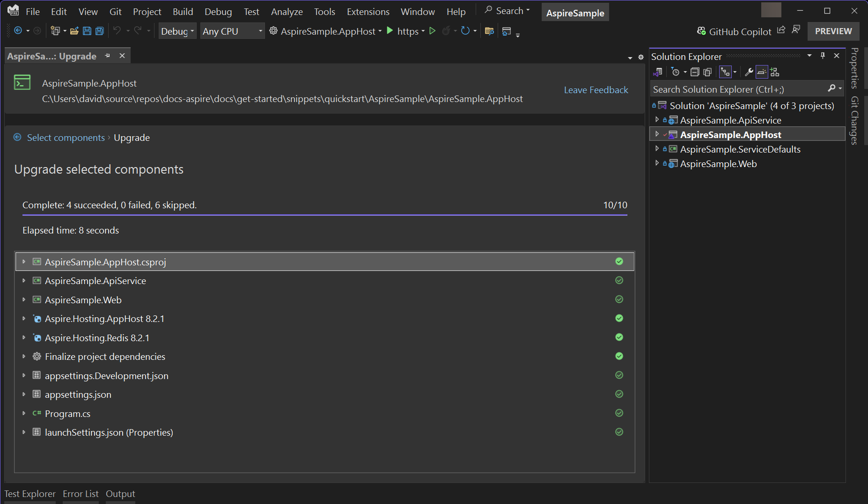Select Solution 'AspireSample' root node

[752, 106]
